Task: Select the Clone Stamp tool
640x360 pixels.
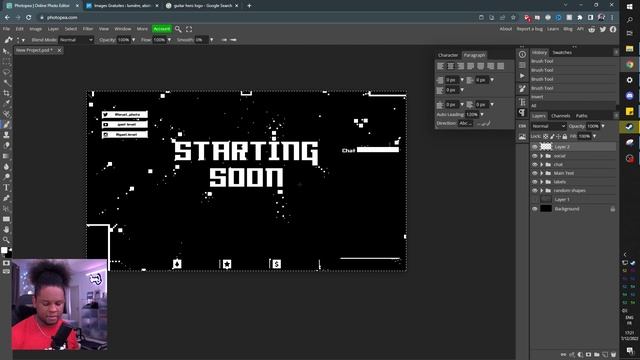Action: coord(6,135)
